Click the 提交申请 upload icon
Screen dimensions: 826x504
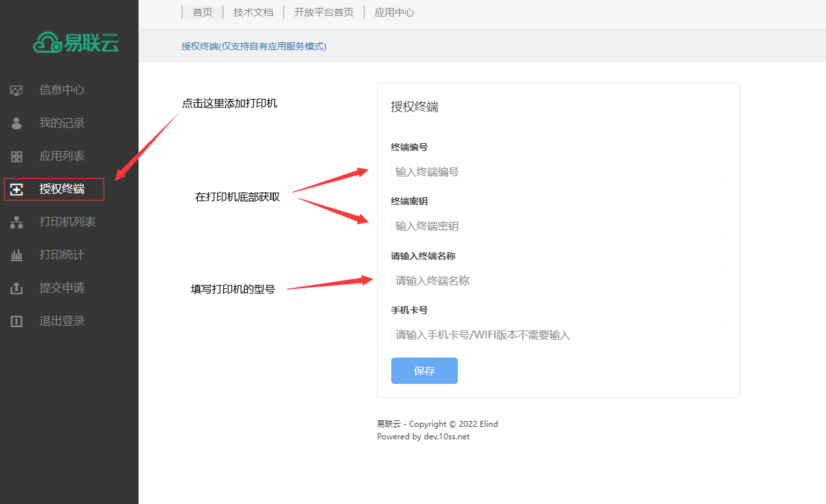click(16, 288)
